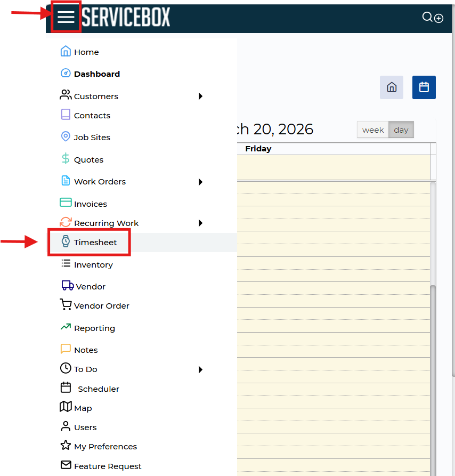Open Invoices from the side menu
Screen dimensions: 455x476
pyautogui.click(x=90, y=204)
